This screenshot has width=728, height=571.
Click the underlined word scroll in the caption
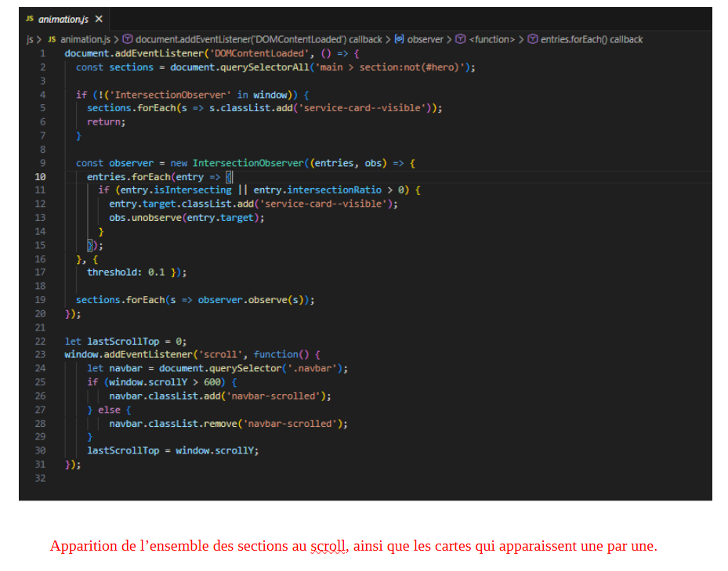[x=328, y=547]
